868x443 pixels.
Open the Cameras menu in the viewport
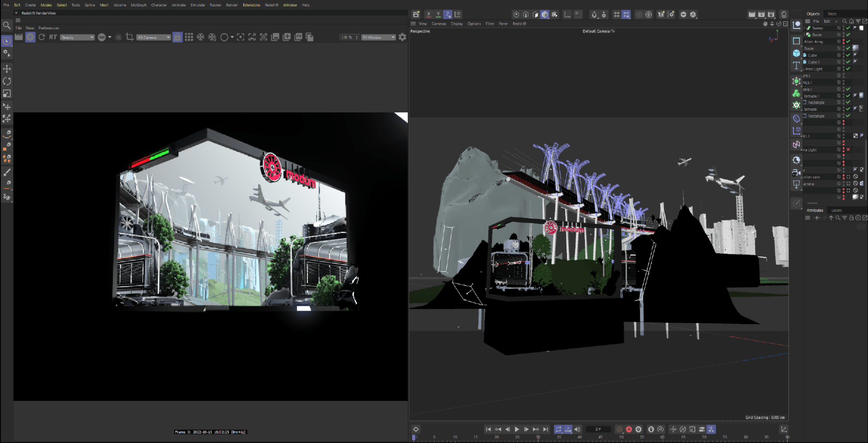point(439,24)
